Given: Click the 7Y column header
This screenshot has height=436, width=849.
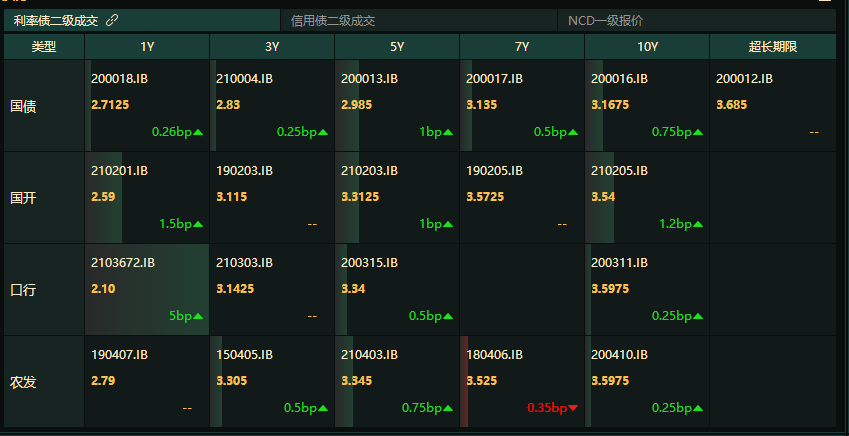Looking at the screenshot, I should coord(522,47).
